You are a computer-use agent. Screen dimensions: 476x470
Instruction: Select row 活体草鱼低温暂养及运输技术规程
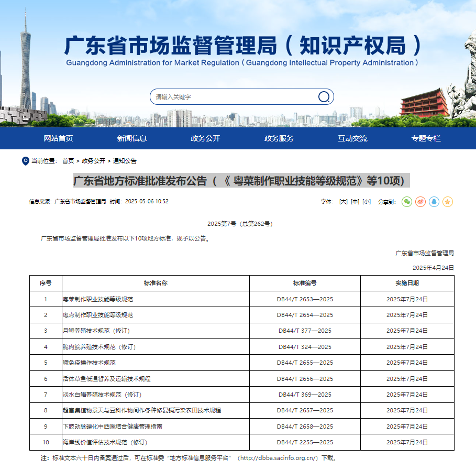241,379
